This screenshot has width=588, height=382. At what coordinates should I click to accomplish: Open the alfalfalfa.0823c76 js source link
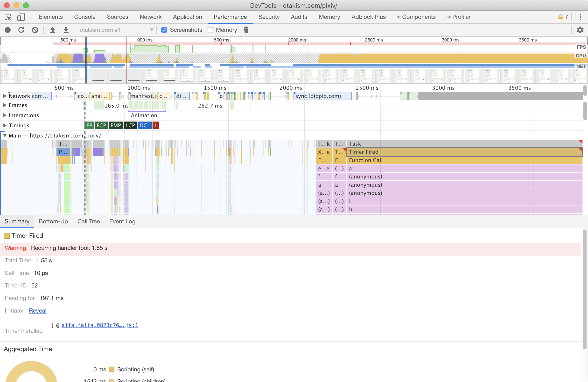(100, 325)
